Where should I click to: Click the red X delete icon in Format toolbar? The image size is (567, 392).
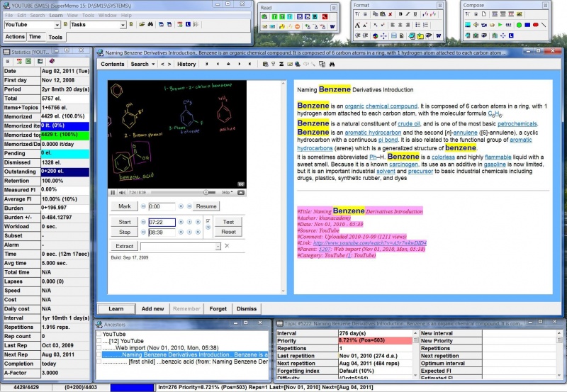click(391, 14)
